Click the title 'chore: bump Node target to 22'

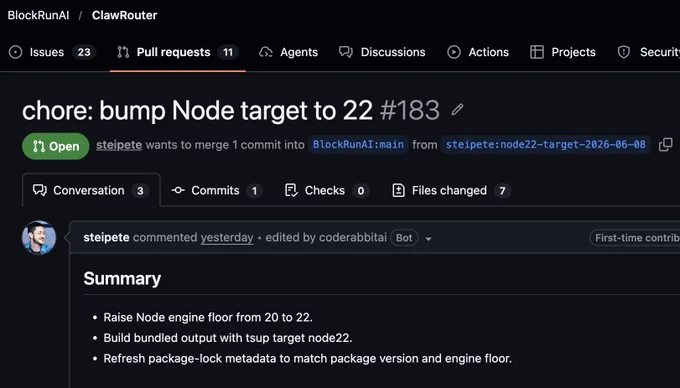(197, 110)
